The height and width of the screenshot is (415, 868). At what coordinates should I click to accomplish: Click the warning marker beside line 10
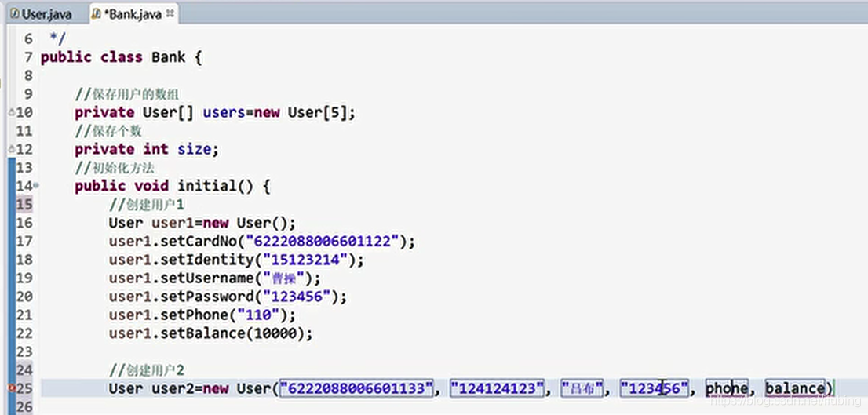[x=12, y=112]
